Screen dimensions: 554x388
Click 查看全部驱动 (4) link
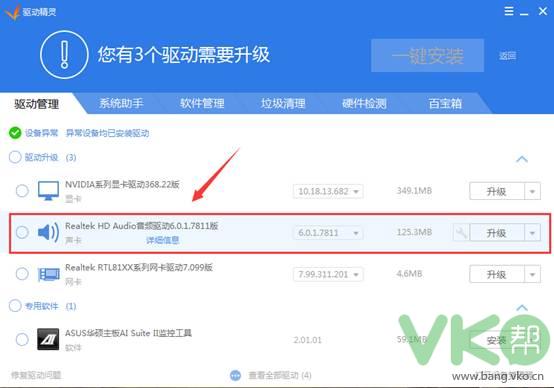(280, 375)
